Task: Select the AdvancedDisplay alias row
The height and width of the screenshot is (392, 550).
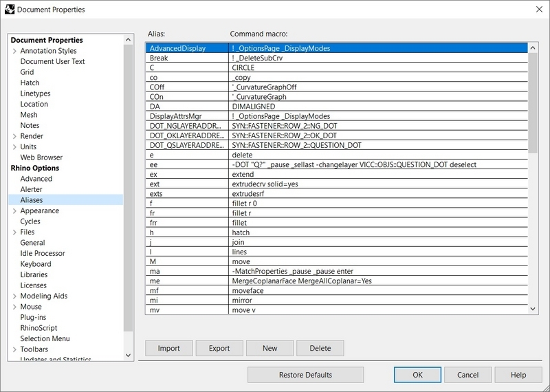Action: (336, 48)
